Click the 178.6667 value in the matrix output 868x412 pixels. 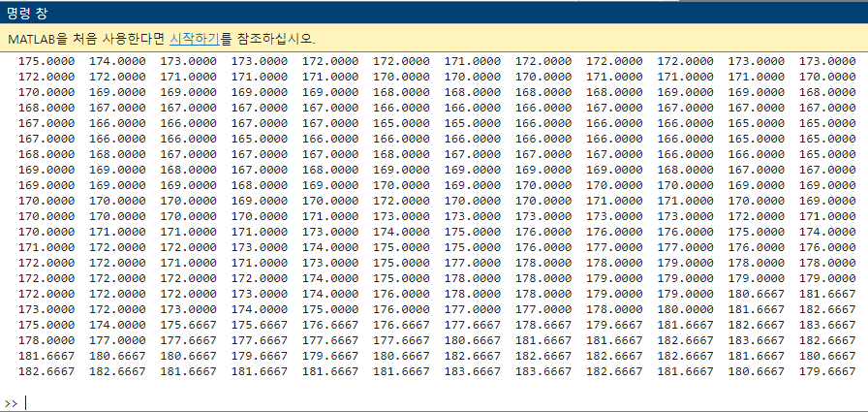point(543,325)
